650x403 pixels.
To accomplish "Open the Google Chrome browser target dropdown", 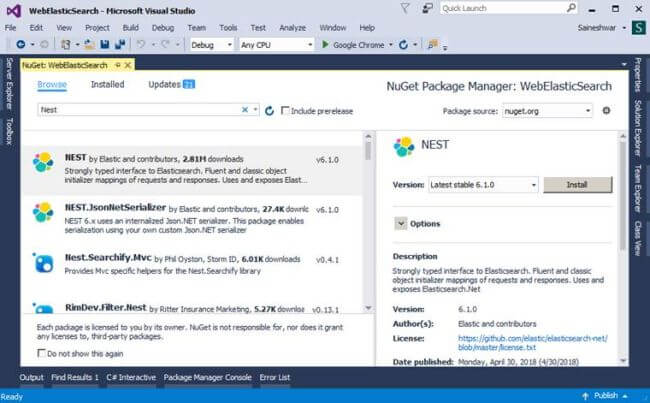I will tap(390, 44).
